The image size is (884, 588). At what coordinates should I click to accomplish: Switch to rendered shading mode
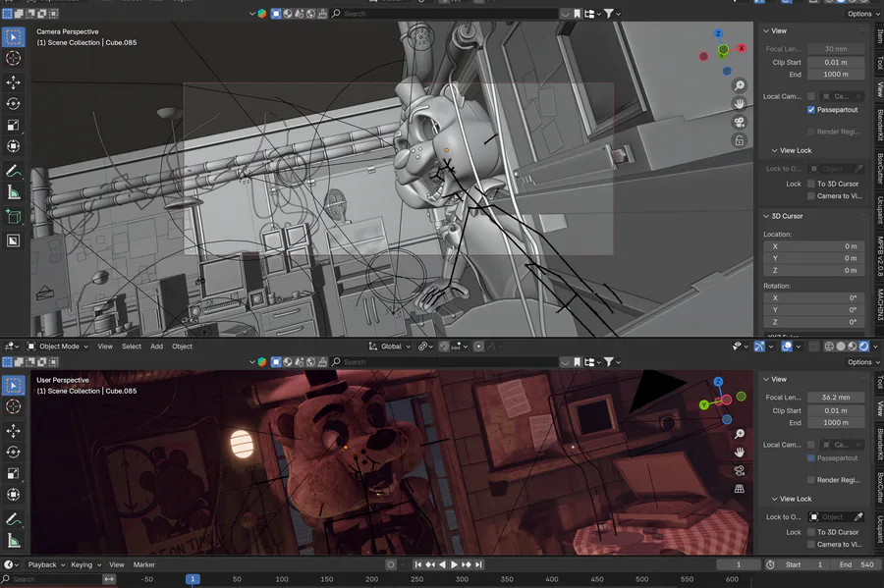(x=863, y=347)
